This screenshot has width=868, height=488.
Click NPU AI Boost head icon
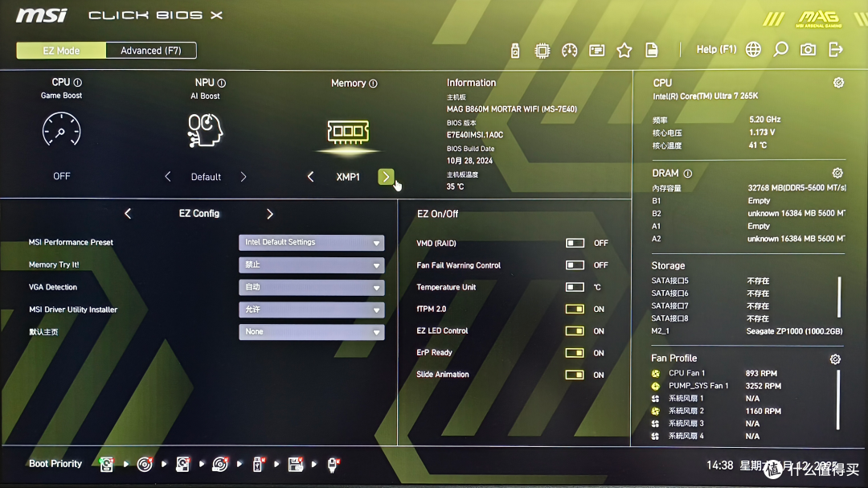[205, 130]
